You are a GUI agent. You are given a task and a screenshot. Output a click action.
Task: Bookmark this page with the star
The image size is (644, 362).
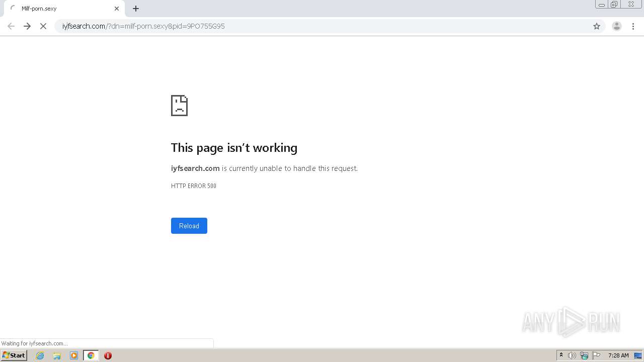click(x=597, y=26)
